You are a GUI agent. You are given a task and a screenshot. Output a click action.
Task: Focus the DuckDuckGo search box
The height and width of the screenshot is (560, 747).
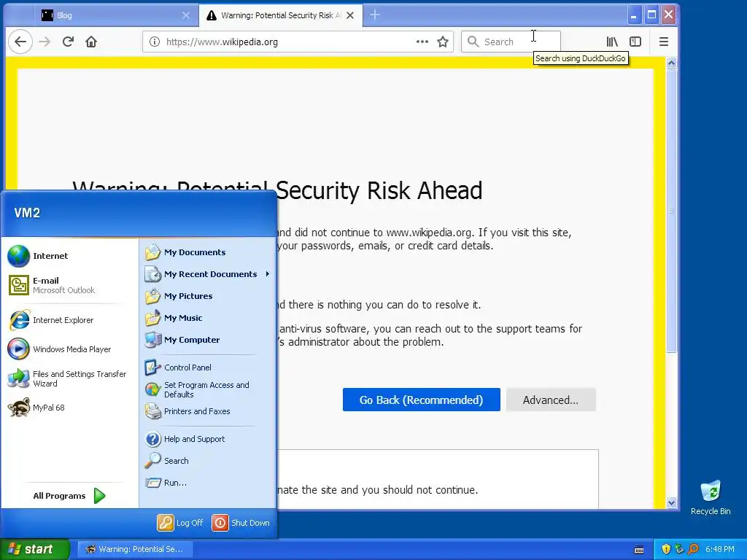(511, 42)
